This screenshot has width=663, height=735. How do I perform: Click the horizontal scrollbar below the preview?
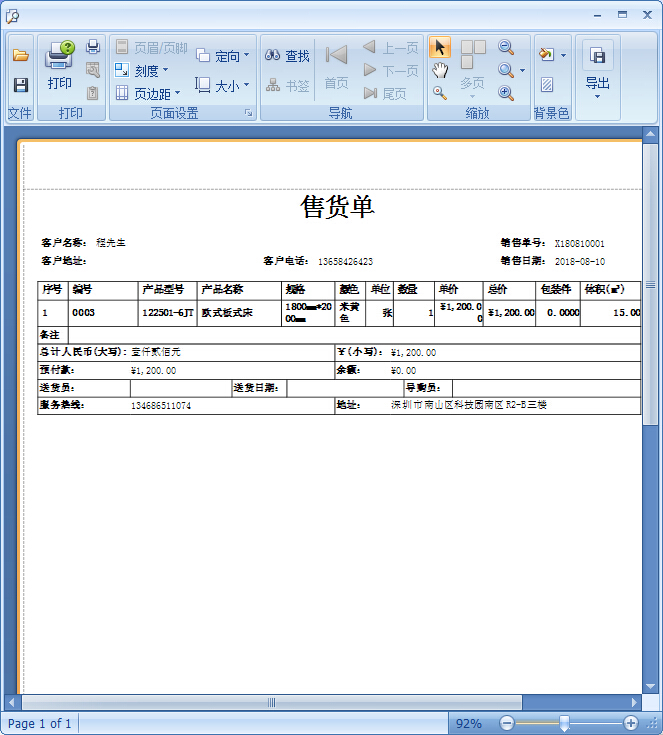[x=270, y=703]
